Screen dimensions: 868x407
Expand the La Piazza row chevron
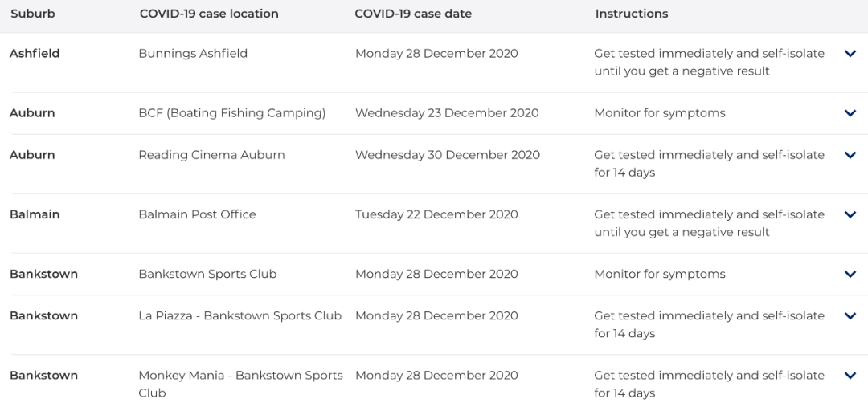click(x=850, y=316)
